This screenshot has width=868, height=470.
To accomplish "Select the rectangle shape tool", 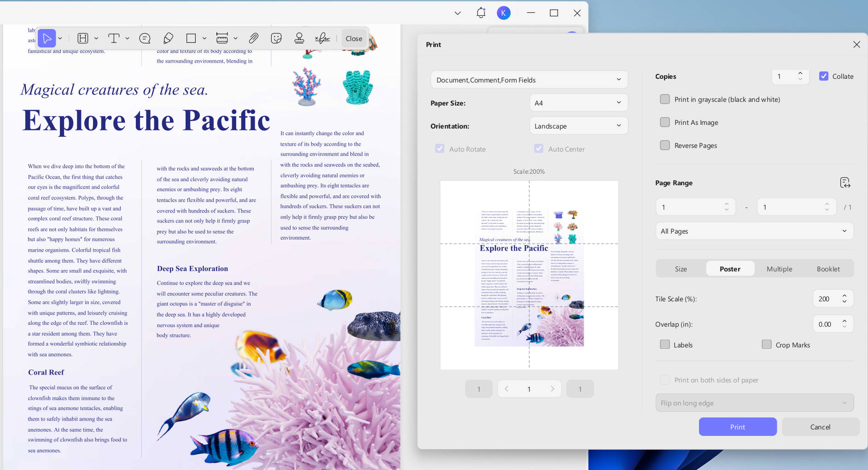I will pyautogui.click(x=191, y=38).
